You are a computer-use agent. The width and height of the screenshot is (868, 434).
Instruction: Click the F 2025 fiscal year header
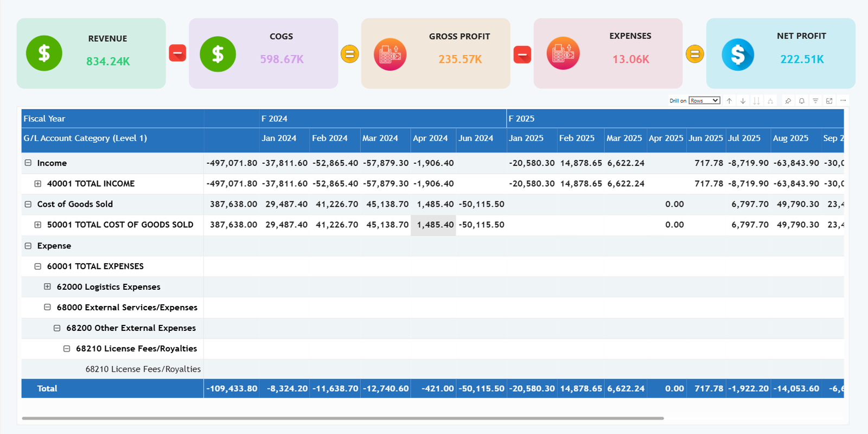tap(521, 119)
